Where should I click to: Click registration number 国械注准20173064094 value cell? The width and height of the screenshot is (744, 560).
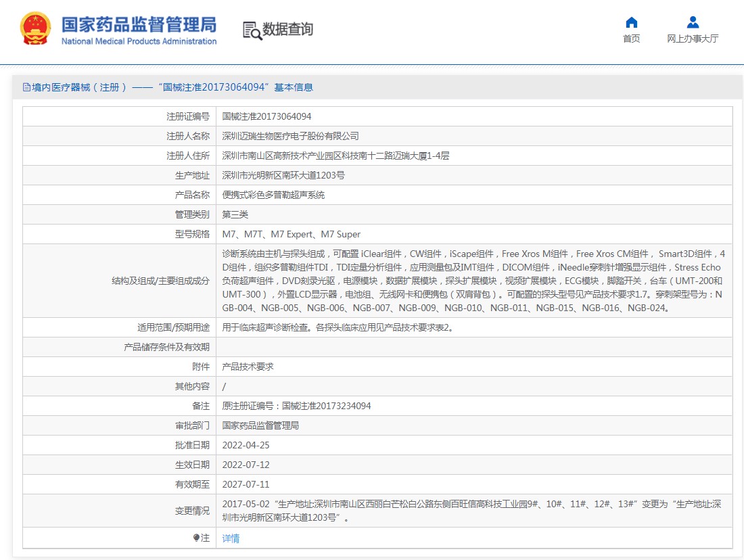[x=266, y=116]
